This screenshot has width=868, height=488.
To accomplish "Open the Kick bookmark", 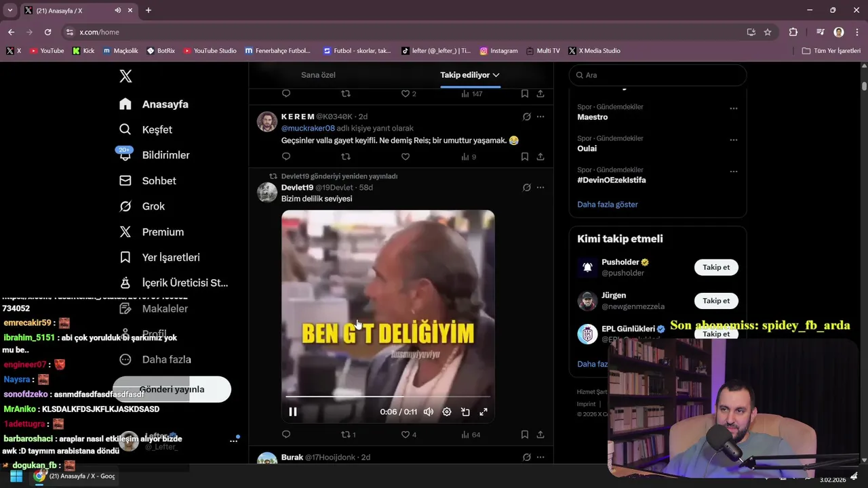I will 83,51.
